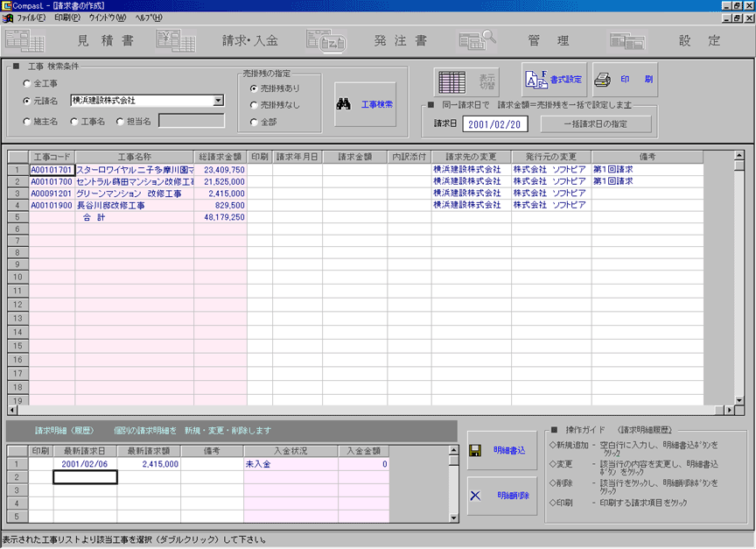Select cell A00091201 in 工事コード column
The width and height of the screenshot is (756, 549).
[x=52, y=194]
